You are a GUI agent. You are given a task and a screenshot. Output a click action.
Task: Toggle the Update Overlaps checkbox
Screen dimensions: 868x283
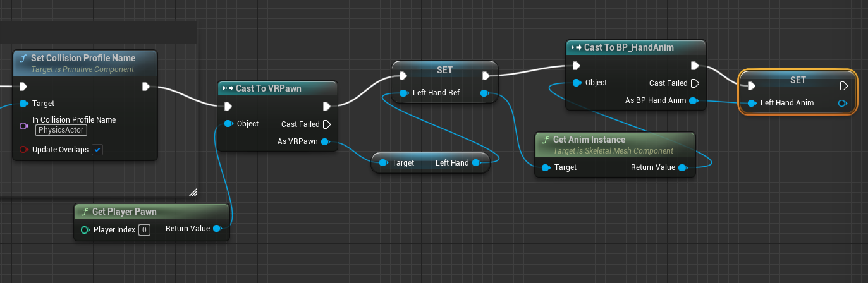tap(97, 150)
